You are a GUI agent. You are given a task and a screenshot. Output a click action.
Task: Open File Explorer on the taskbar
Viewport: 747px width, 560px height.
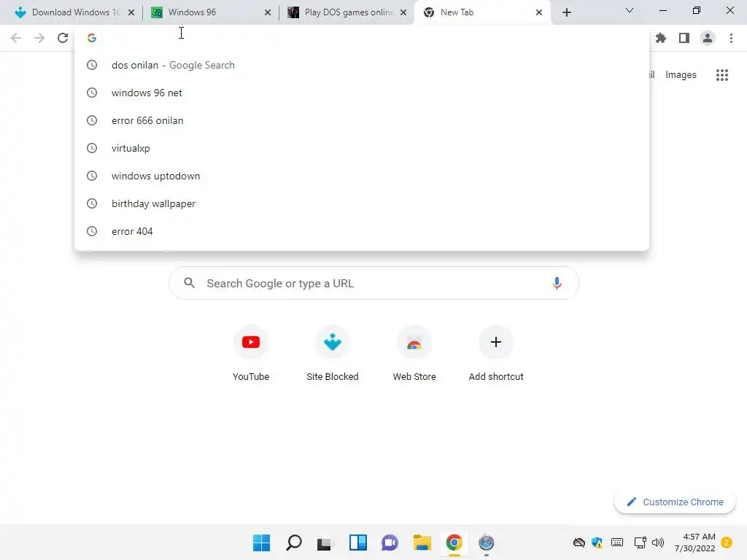(x=422, y=542)
